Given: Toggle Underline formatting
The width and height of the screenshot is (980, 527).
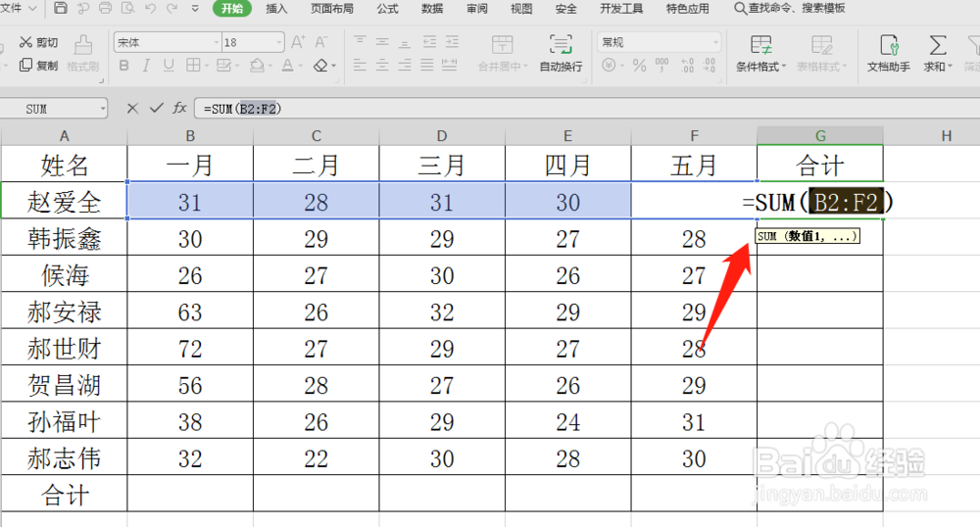Looking at the screenshot, I should [x=169, y=65].
